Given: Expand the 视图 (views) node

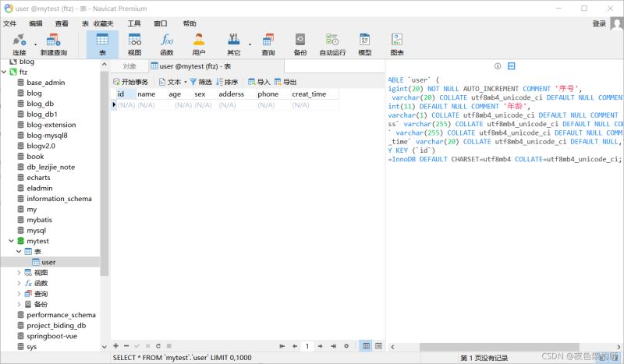Looking at the screenshot, I should pos(19,273).
